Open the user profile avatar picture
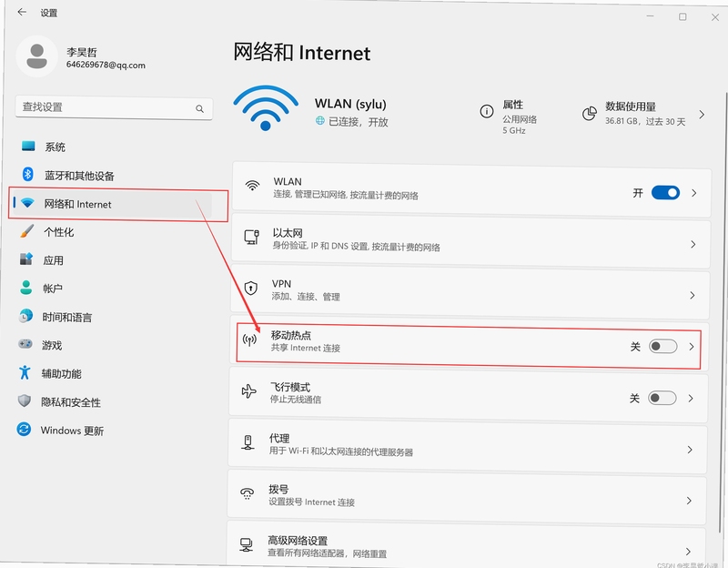 point(36,56)
